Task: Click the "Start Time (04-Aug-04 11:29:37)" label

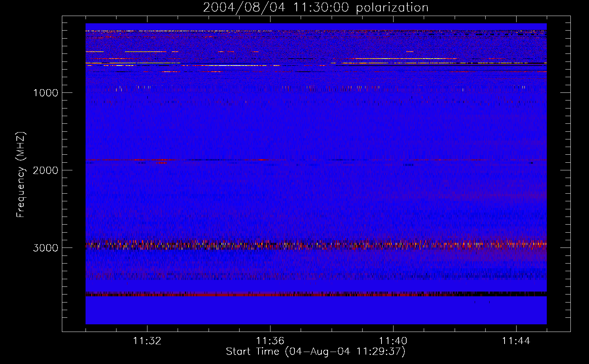Action: [316, 352]
